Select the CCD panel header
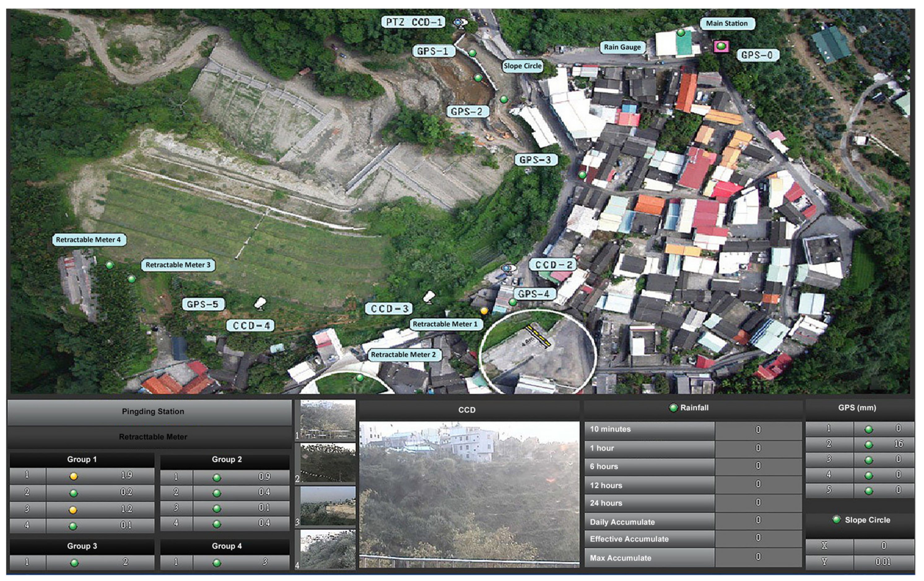Image resolution: width=924 pixels, height=581 pixels. 467,410
